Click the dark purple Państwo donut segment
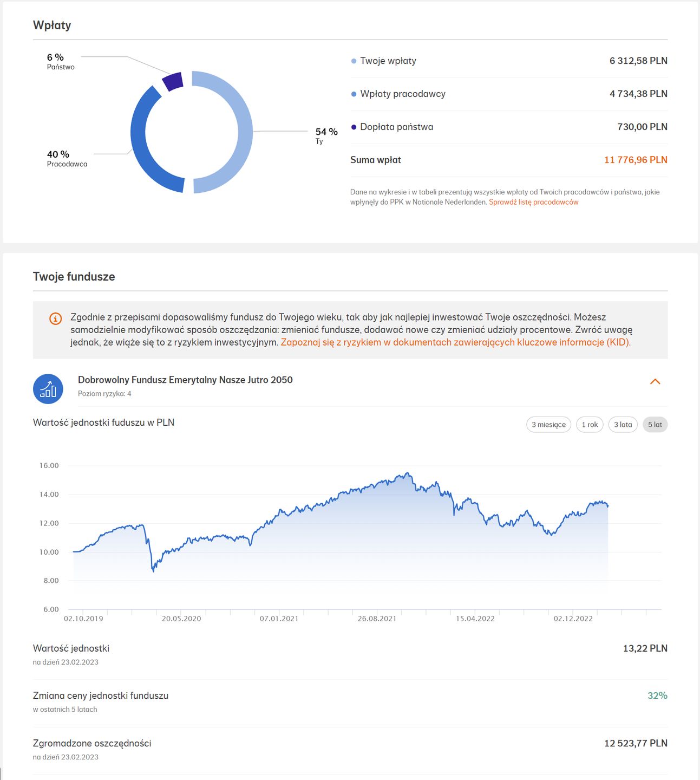 coord(173,81)
